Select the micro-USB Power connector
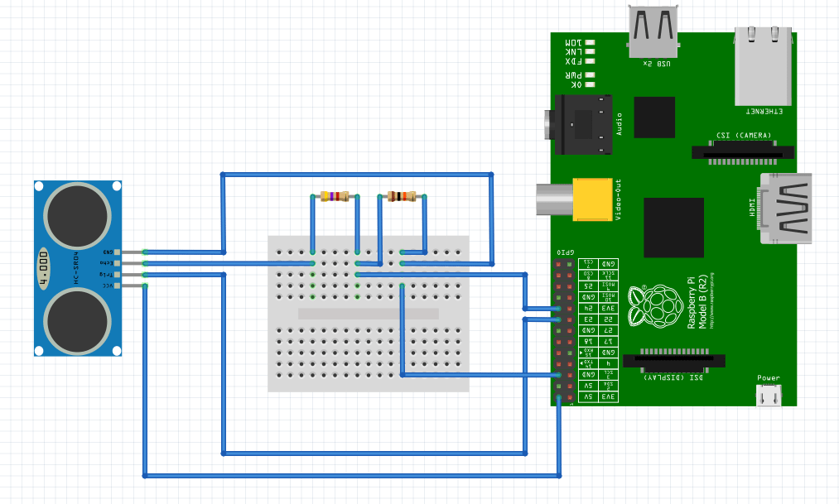This screenshot has width=839, height=504. coord(769,395)
